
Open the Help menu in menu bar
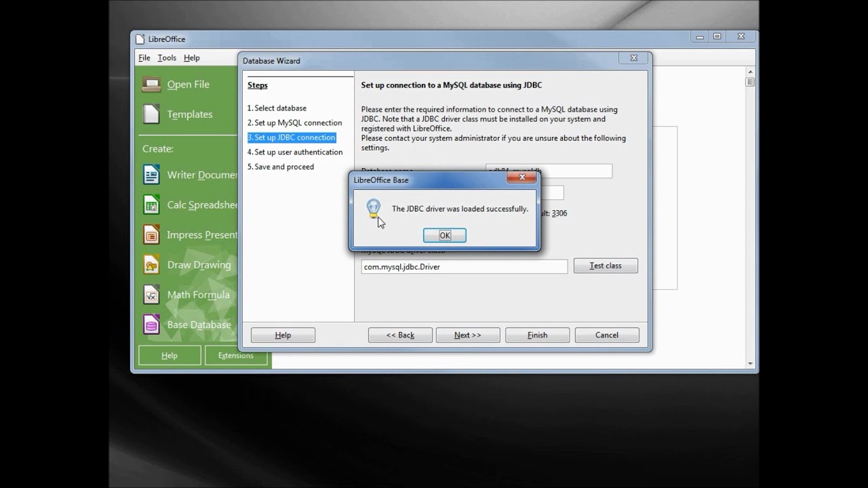click(x=192, y=58)
